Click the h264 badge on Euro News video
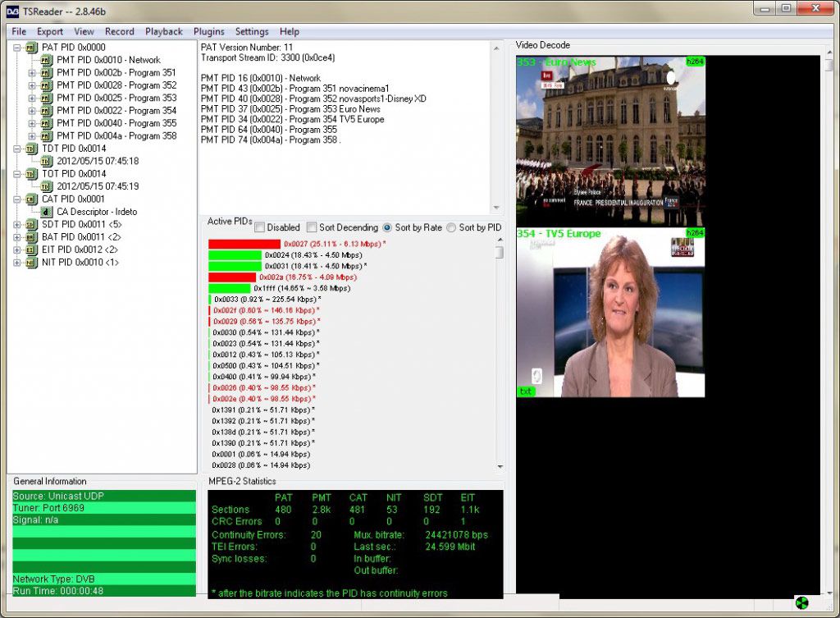840x618 pixels. click(x=695, y=62)
